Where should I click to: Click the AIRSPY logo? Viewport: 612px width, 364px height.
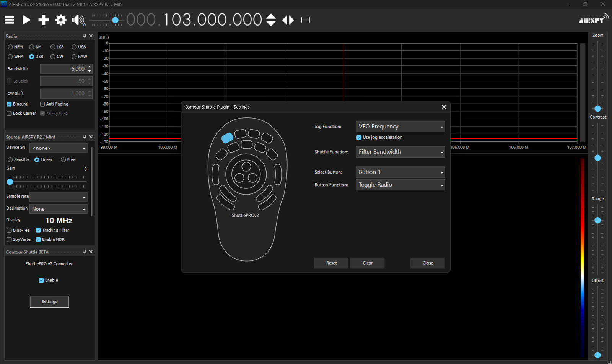tap(594, 19)
